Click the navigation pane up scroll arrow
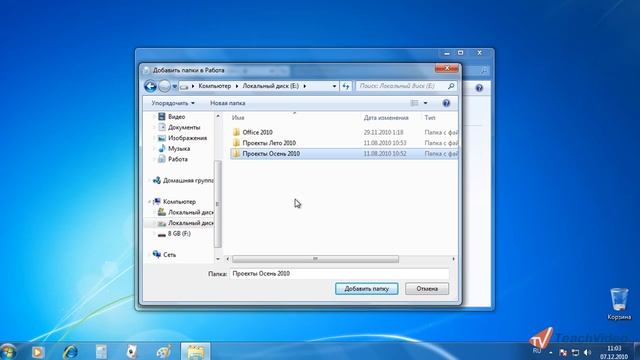640x360 pixels. tap(218, 116)
